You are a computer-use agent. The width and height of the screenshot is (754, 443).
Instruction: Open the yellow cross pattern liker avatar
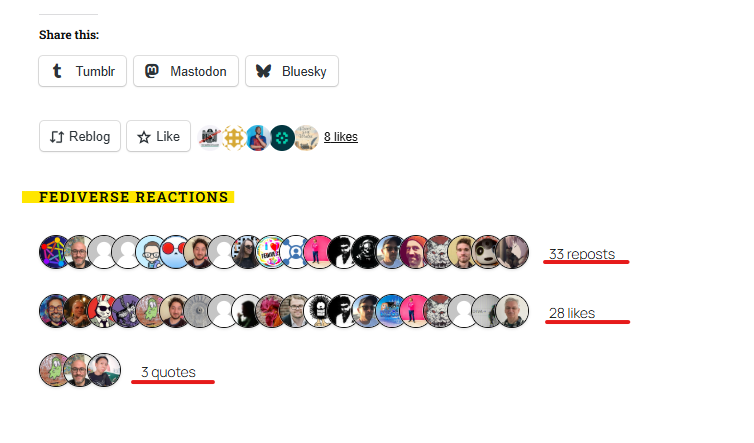[x=234, y=138]
